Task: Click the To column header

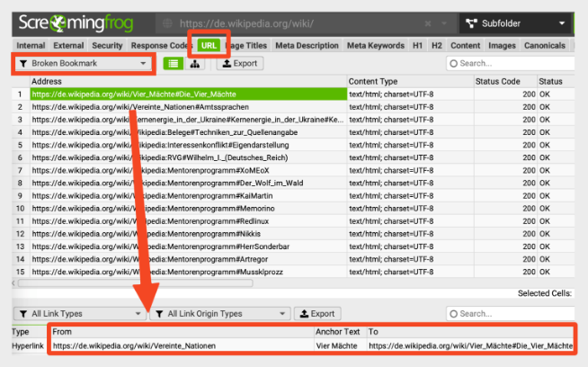Action: click(x=470, y=332)
